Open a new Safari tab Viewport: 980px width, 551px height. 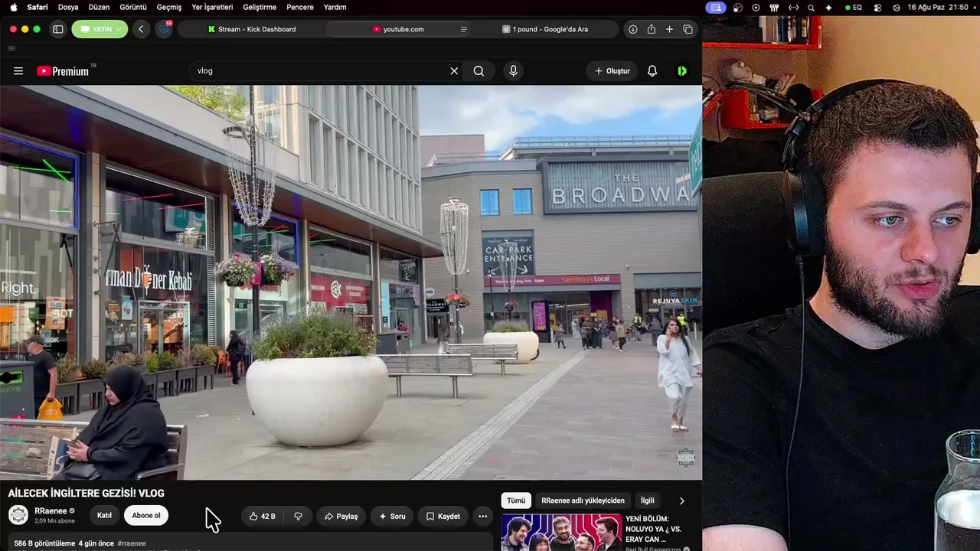(x=669, y=29)
